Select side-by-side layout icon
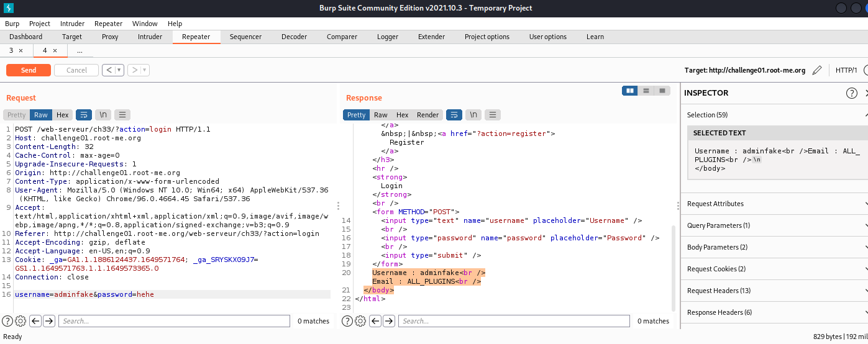Viewport: 868px width, 344px height. point(631,91)
